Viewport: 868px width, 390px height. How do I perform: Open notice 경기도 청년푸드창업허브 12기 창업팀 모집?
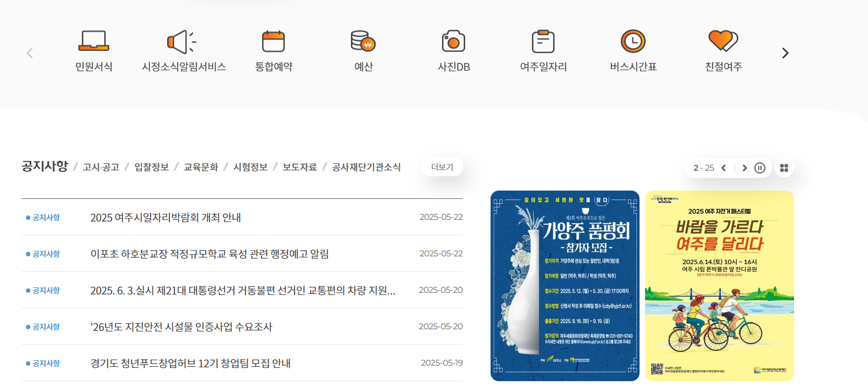pos(190,363)
